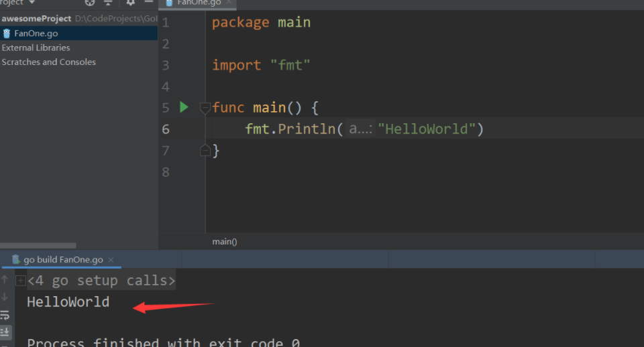Collapse the main function fold marker on line 5

click(x=205, y=108)
